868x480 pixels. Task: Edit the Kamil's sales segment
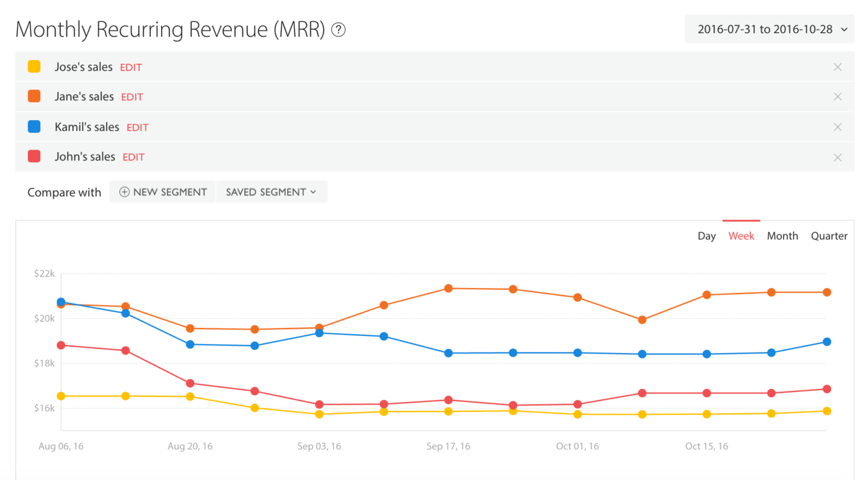(x=137, y=126)
